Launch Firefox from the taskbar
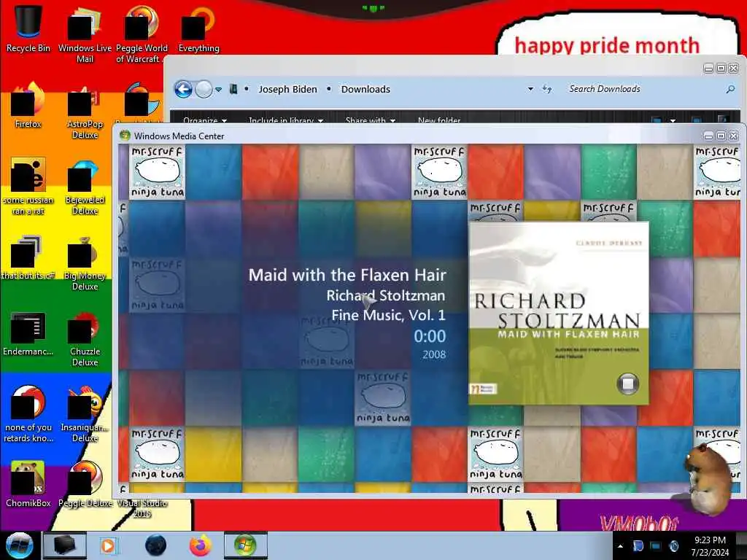Screen dimensions: 747x560 200,545
